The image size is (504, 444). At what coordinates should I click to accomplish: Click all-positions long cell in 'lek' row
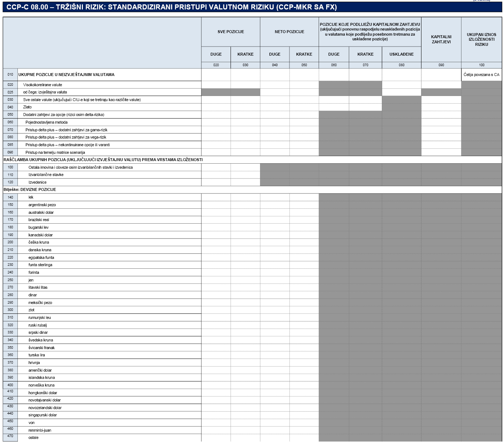coord(216,197)
